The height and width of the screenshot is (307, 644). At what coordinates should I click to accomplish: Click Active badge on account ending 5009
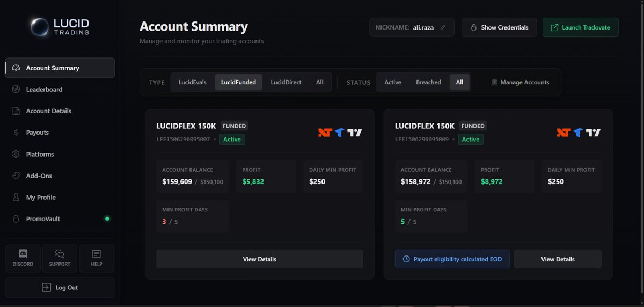pos(471,139)
